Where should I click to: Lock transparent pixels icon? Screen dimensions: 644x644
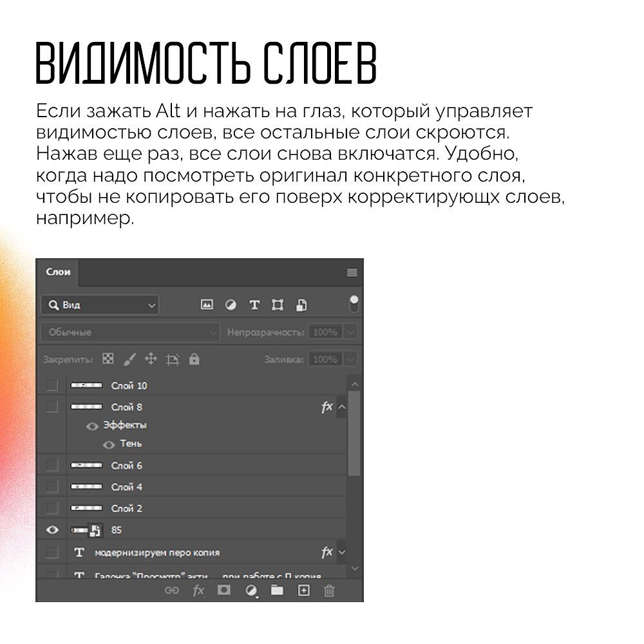click(108, 359)
